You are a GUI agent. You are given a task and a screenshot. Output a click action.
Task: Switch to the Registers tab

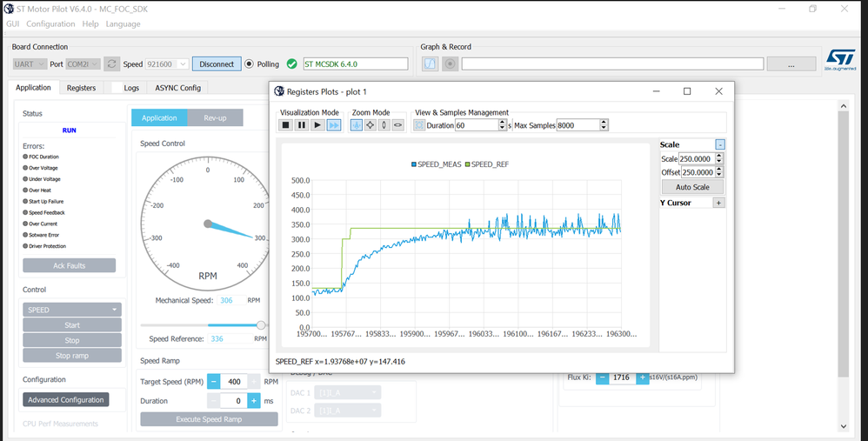coord(82,88)
